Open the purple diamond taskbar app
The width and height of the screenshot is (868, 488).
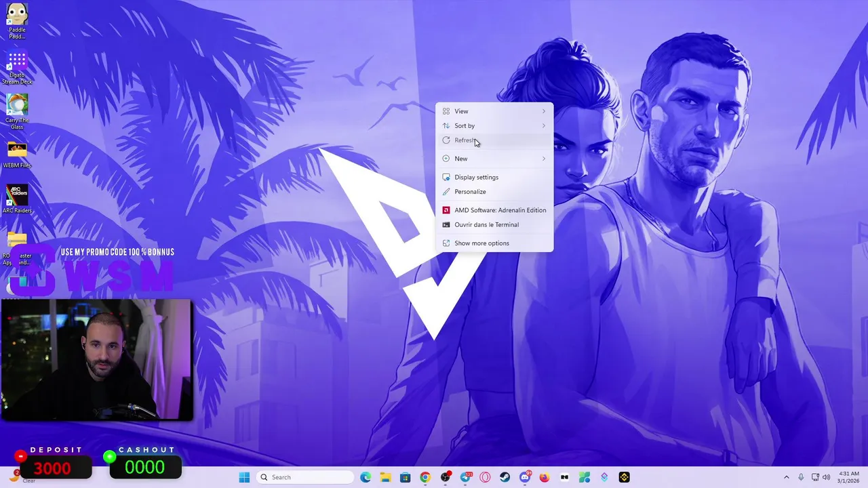click(604, 477)
